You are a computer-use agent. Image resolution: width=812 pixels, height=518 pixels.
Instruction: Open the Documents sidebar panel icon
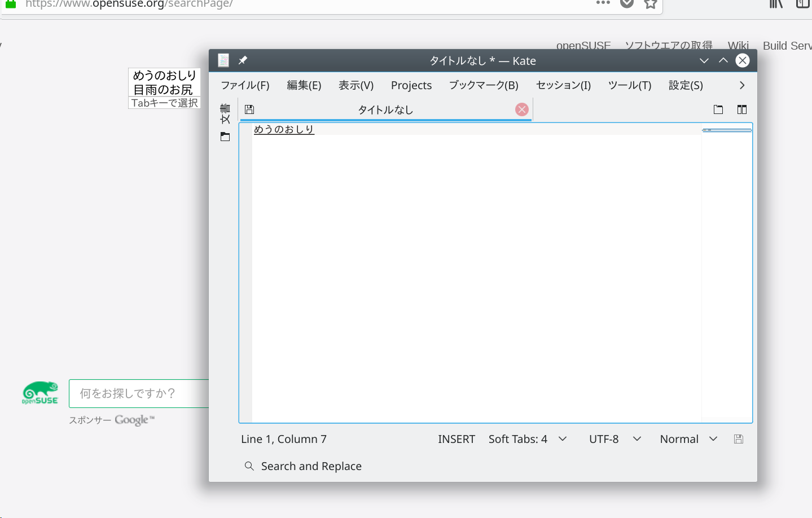225,113
